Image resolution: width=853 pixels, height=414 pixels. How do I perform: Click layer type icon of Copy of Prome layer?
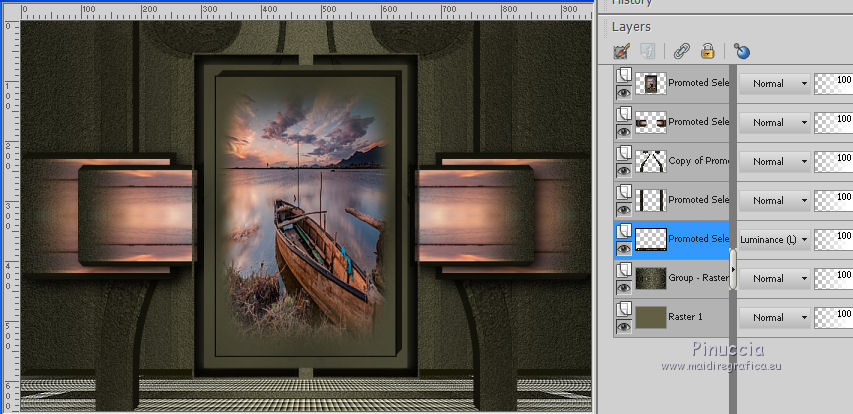click(624, 153)
